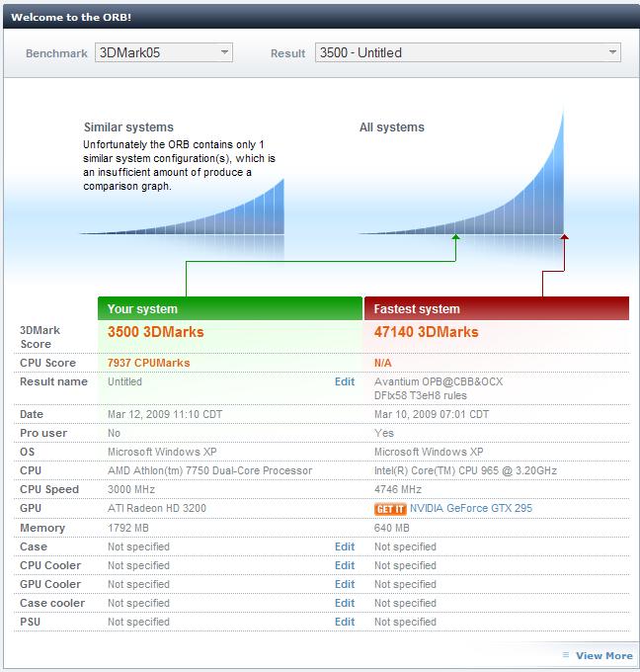Select the Your system green header
The width and height of the screenshot is (640, 672).
(230, 308)
